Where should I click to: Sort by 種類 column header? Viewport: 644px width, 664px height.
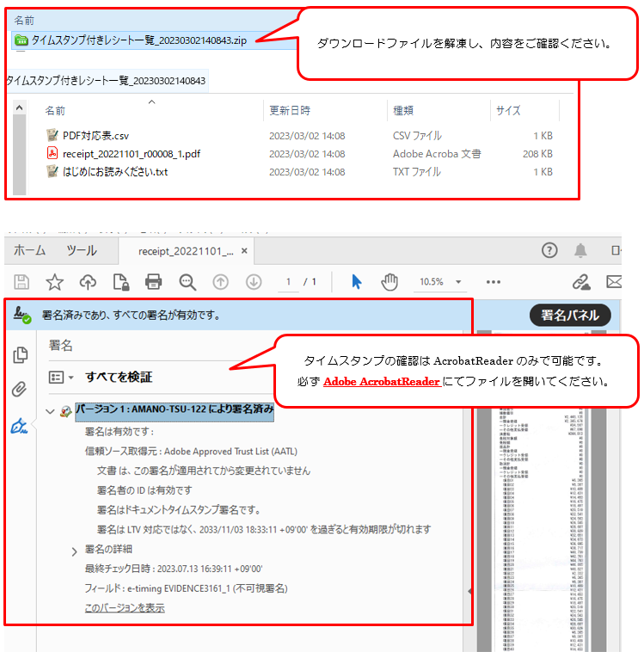click(x=403, y=111)
